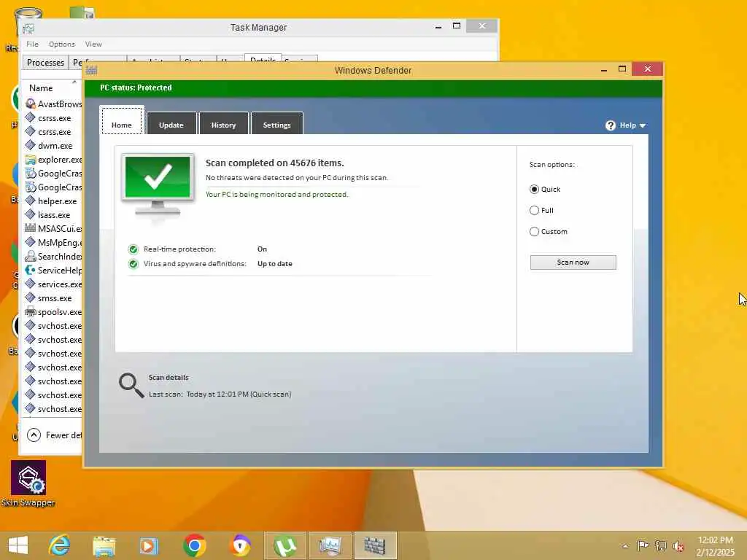The height and width of the screenshot is (560, 747).
Task: Select smss.exe in Task Manager
Action: (53, 298)
